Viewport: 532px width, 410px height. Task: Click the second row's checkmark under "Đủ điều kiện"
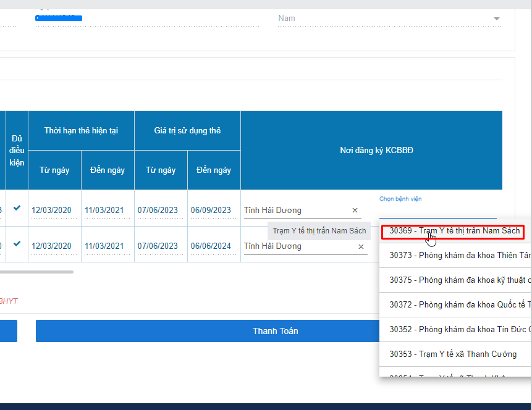coord(17,243)
